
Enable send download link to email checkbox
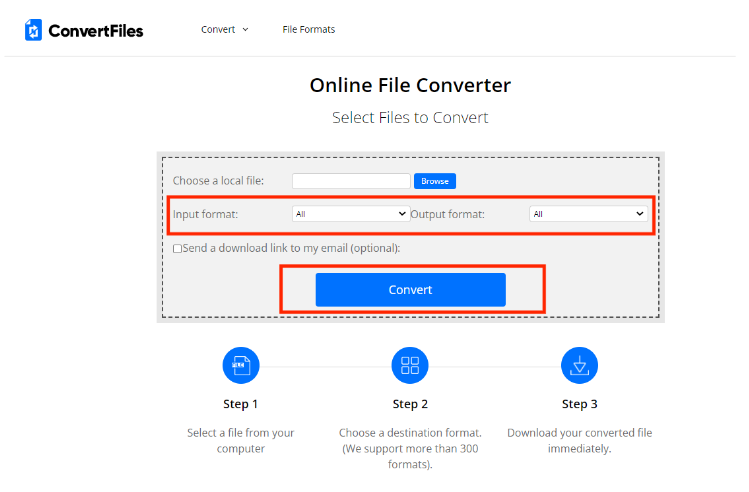[177, 248]
